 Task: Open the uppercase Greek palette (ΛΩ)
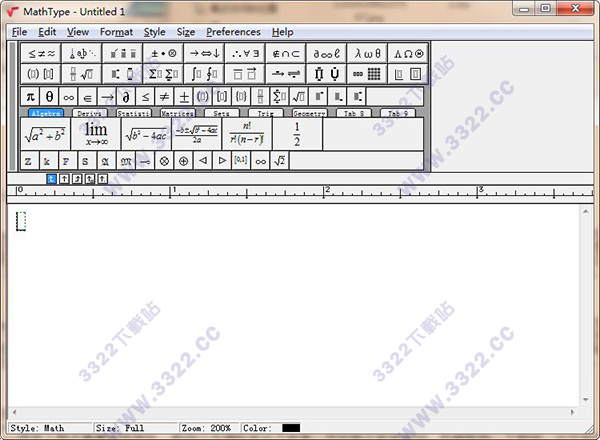point(408,54)
